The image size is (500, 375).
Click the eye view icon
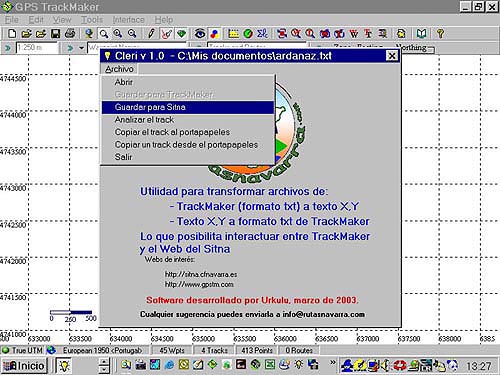point(200,34)
